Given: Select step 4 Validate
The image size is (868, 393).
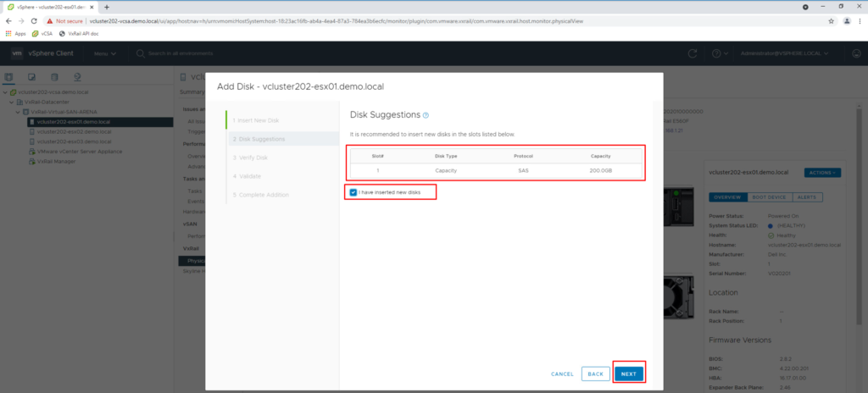Looking at the screenshot, I should tap(283, 176).
